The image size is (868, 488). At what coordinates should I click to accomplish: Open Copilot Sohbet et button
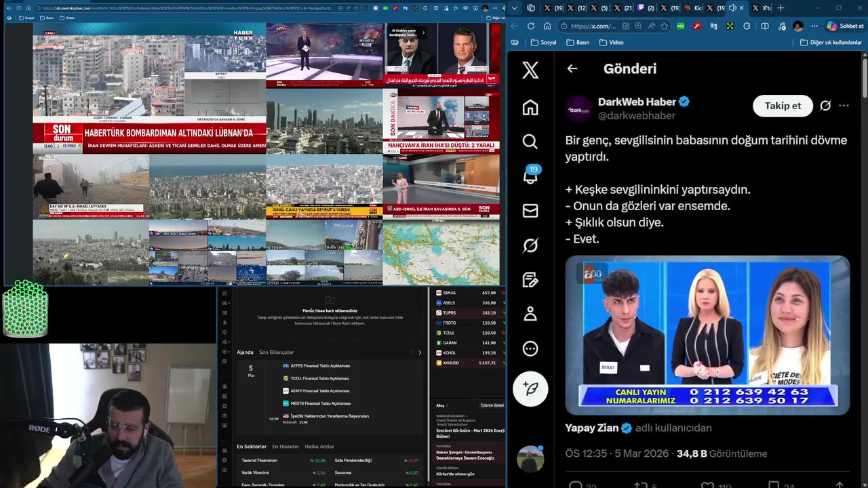845,26
